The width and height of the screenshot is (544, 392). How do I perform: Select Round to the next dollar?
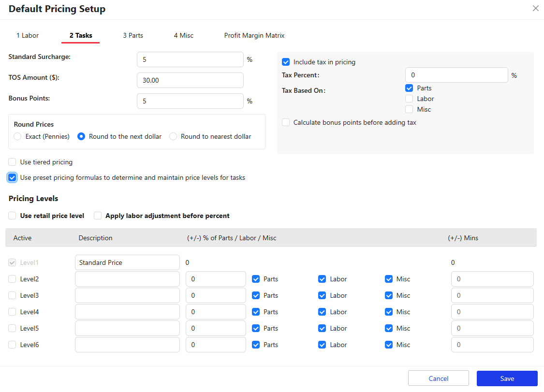(x=81, y=136)
